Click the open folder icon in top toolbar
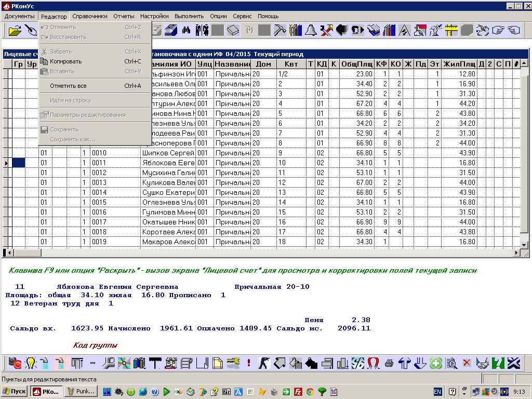 pos(15,31)
